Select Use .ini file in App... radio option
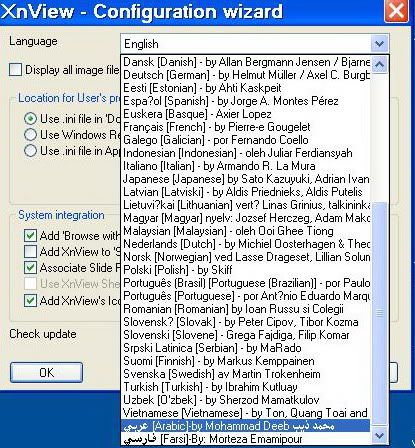The width and height of the screenshot is (415, 448). click(x=30, y=151)
